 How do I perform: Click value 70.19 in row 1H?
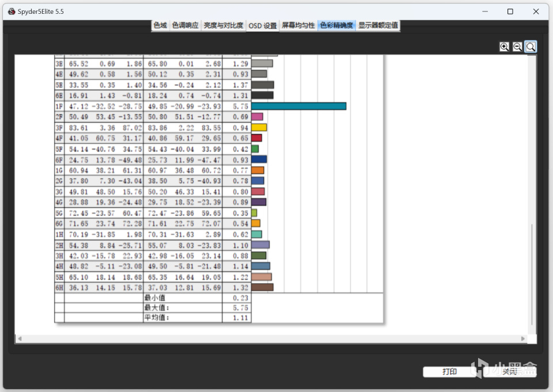pyautogui.click(x=78, y=234)
